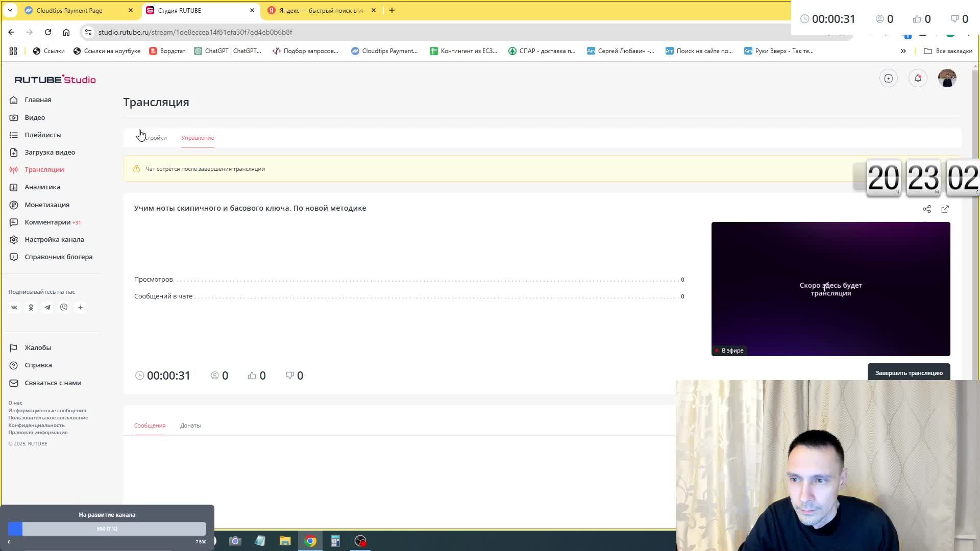980x551 pixels.
Task: Switch to the Донаты tab
Action: 190,425
